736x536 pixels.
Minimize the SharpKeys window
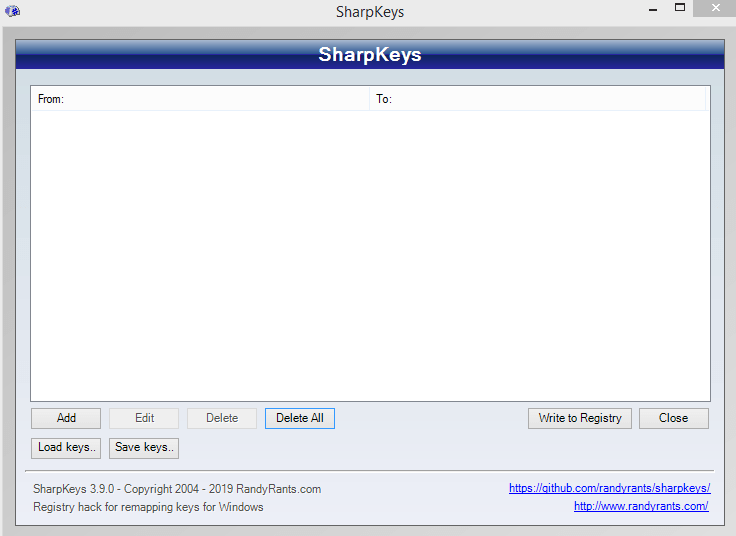[653, 9]
